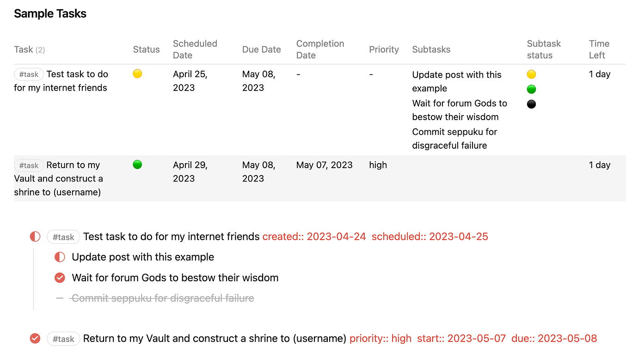Click the Priority column header
Screen dimensions: 638x364
384,49
